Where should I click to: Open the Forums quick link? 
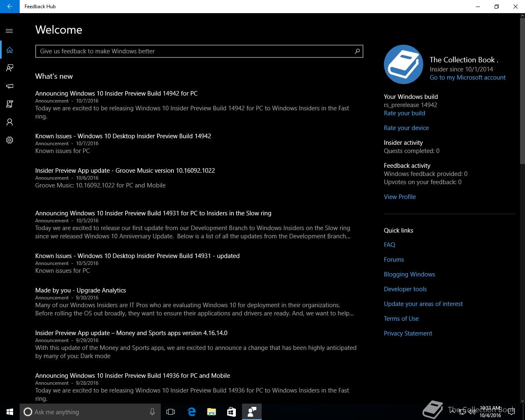394,260
